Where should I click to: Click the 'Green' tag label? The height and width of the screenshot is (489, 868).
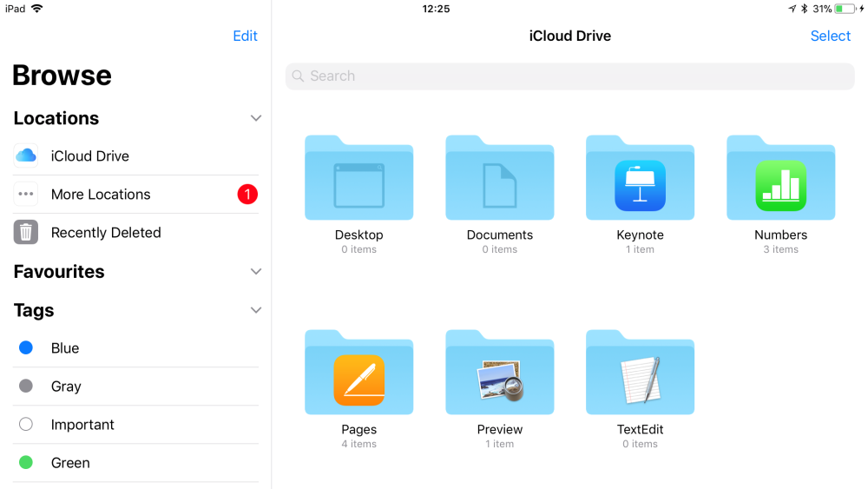click(70, 462)
